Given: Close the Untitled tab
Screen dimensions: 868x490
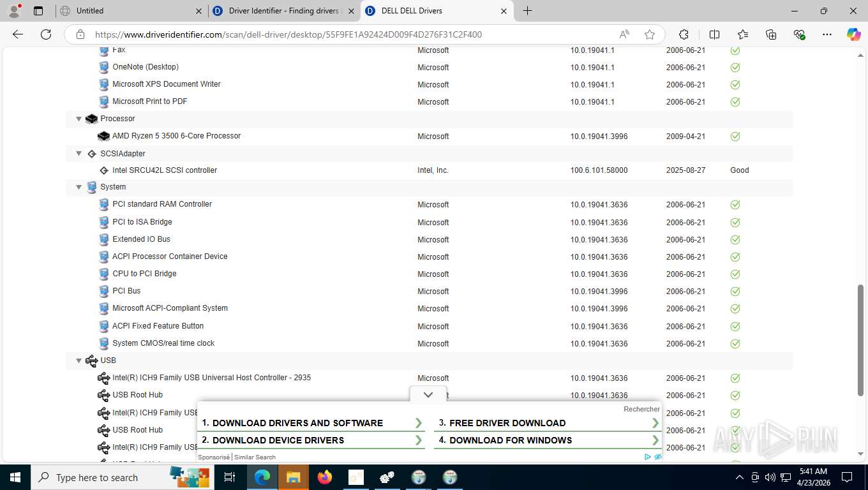Looking at the screenshot, I should 198,11.
